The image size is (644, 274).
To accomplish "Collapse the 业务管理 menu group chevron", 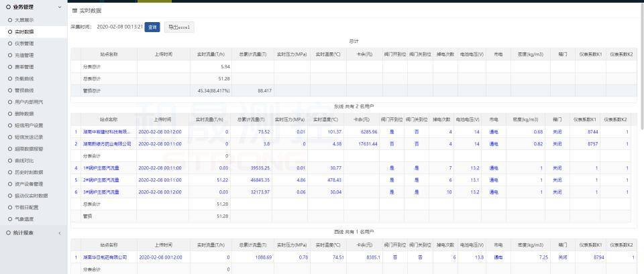I will (60, 7).
